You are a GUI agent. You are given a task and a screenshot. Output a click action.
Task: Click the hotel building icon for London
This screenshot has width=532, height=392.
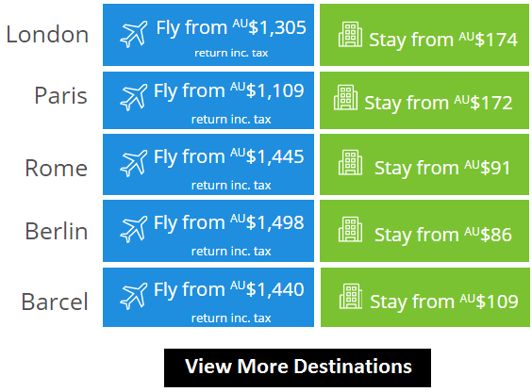350,34
